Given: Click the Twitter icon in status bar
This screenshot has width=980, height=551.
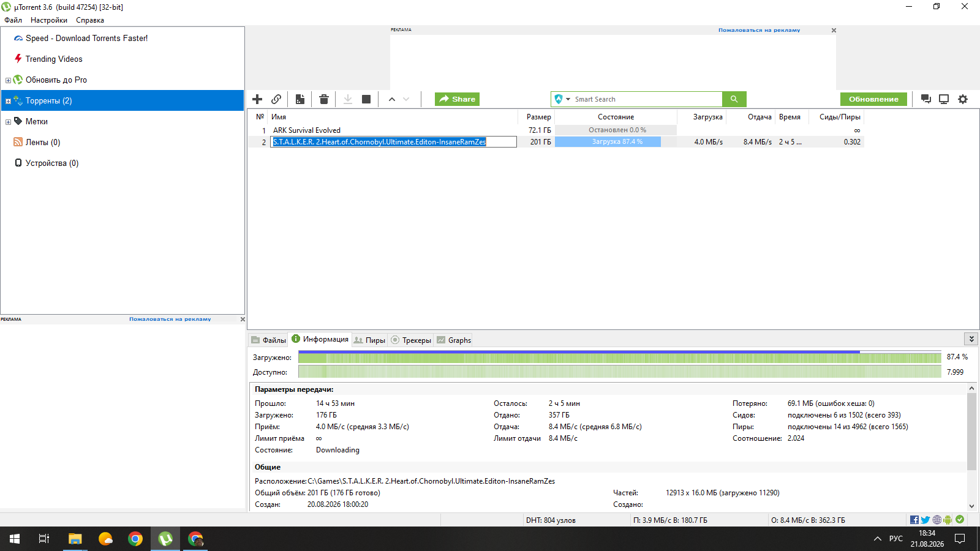Looking at the screenshot, I should point(925,520).
